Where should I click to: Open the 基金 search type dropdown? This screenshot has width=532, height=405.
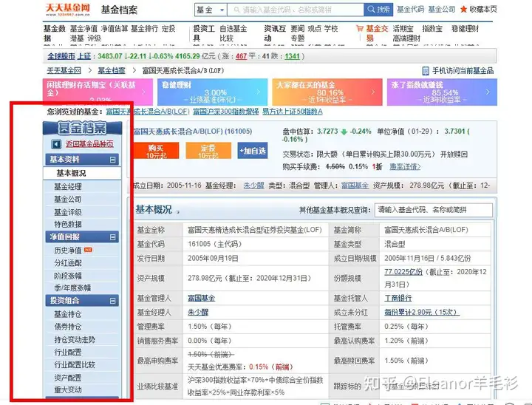(211, 10)
